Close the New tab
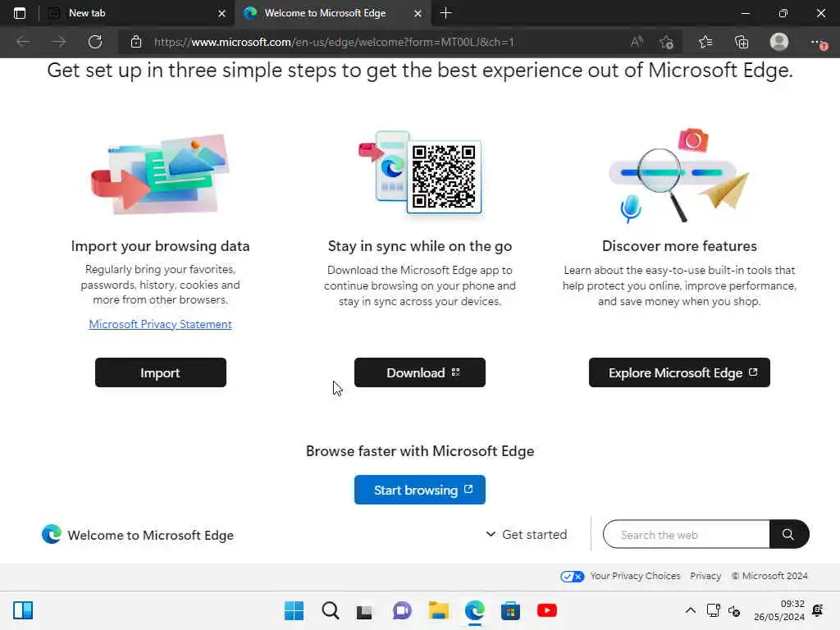 221,13
